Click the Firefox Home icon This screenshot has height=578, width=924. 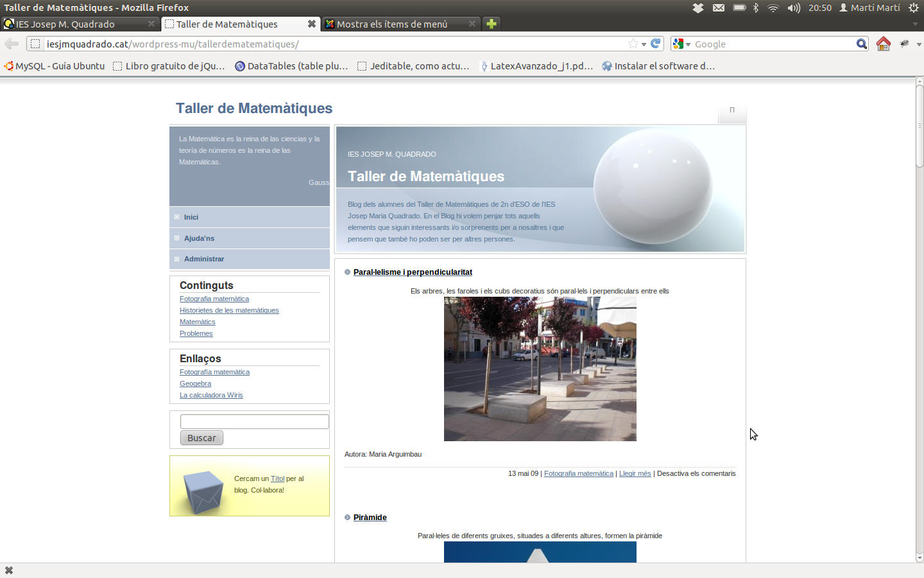[x=883, y=44]
